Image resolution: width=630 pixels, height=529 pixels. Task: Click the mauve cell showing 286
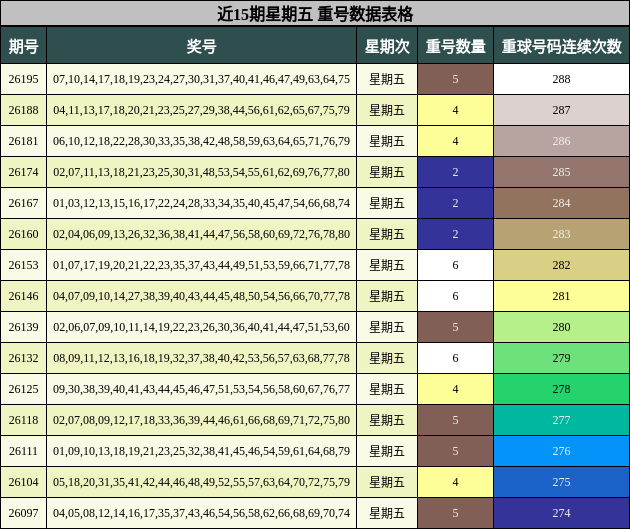coord(561,141)
